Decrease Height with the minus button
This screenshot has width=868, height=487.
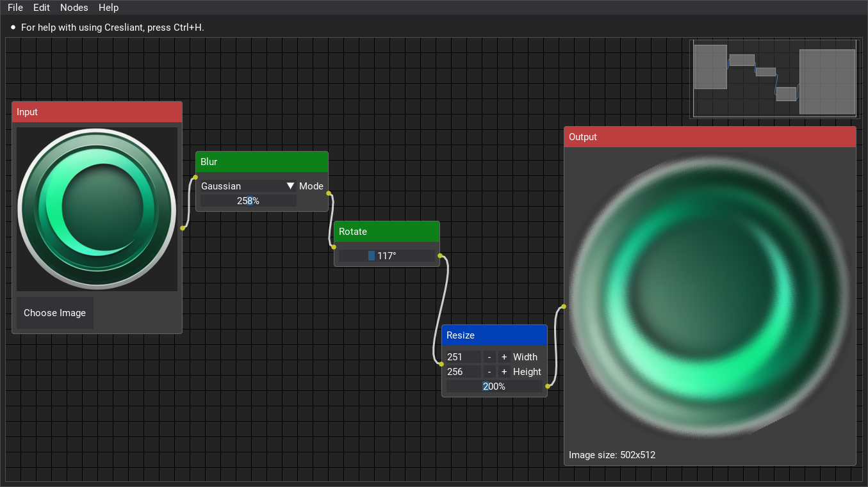tap(489, 372)
